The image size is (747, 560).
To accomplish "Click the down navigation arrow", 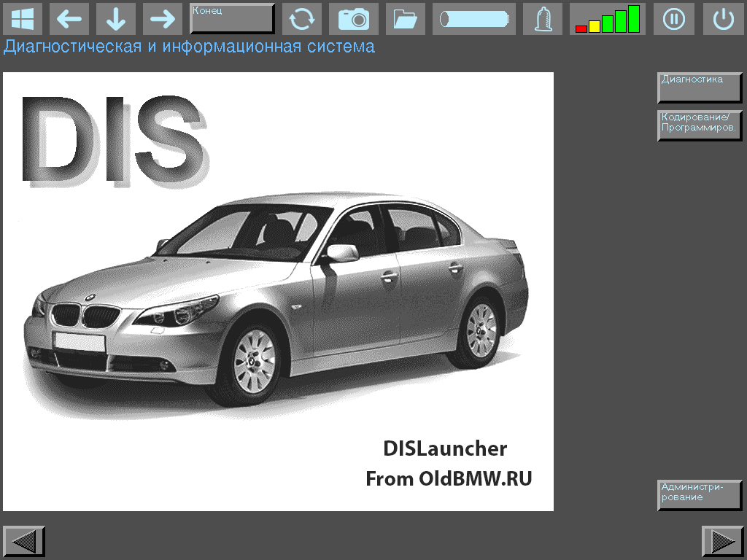I will (x=116, y=19).
